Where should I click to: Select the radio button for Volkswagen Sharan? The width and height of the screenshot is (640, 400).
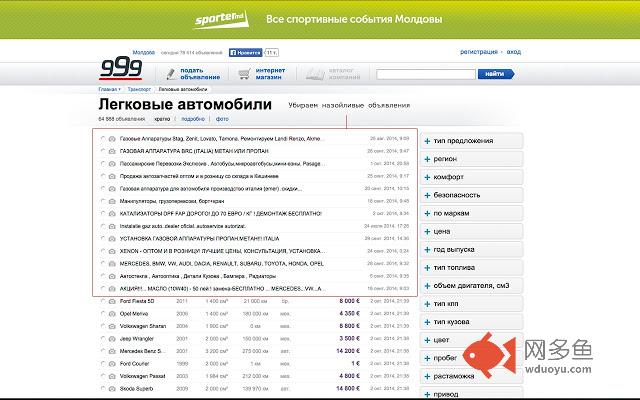pos(103,326)
